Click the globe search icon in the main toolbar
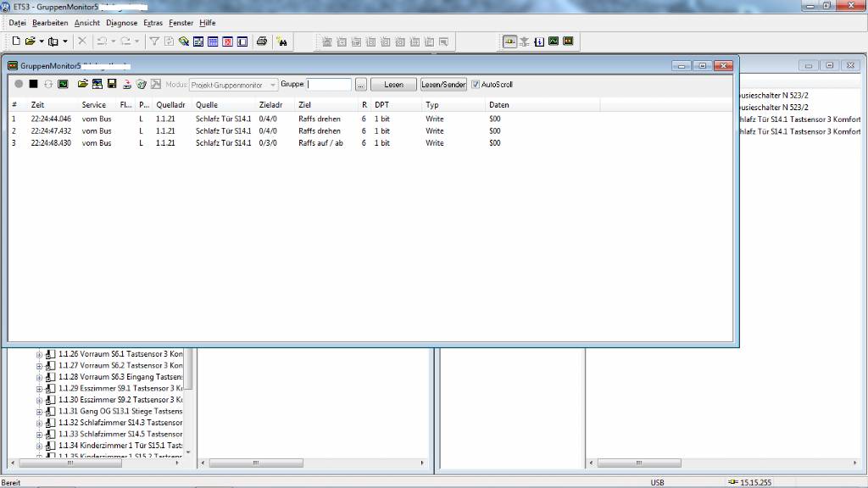The width and height of the screenshot is (868, 488). (184, 42)
